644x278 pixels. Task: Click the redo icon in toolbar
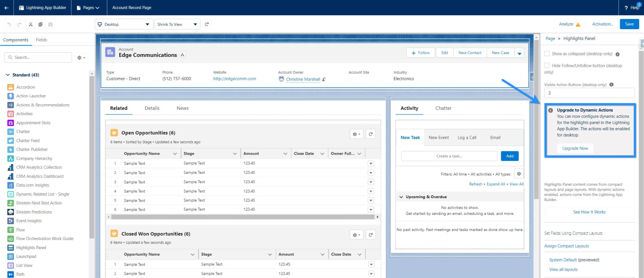pyautogui.click(x=19, y=24)
